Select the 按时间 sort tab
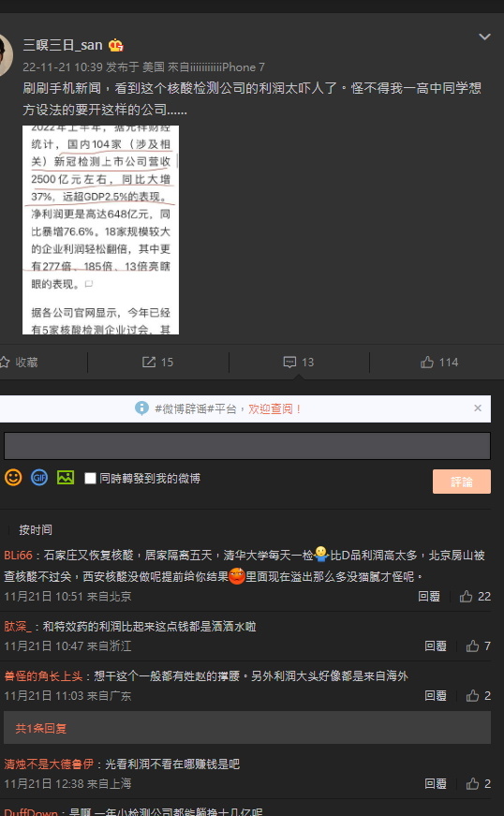Screen dimensions: 504x816 [36, 529]
